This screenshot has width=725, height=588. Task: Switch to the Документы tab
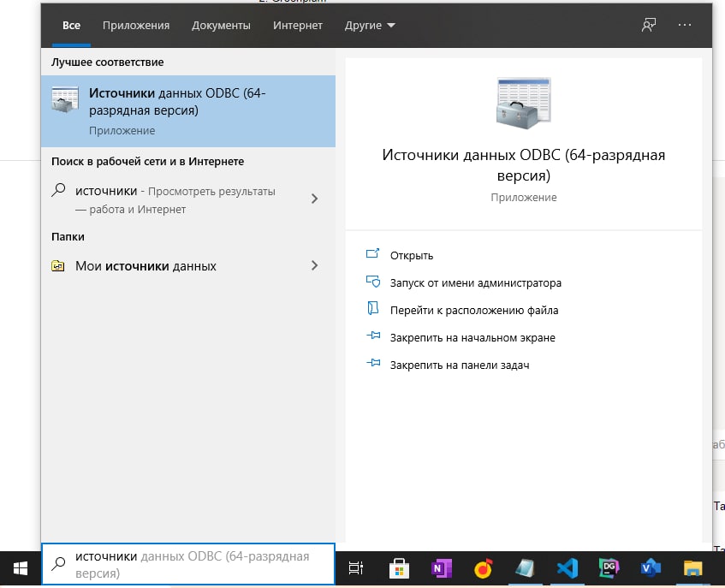221,26
